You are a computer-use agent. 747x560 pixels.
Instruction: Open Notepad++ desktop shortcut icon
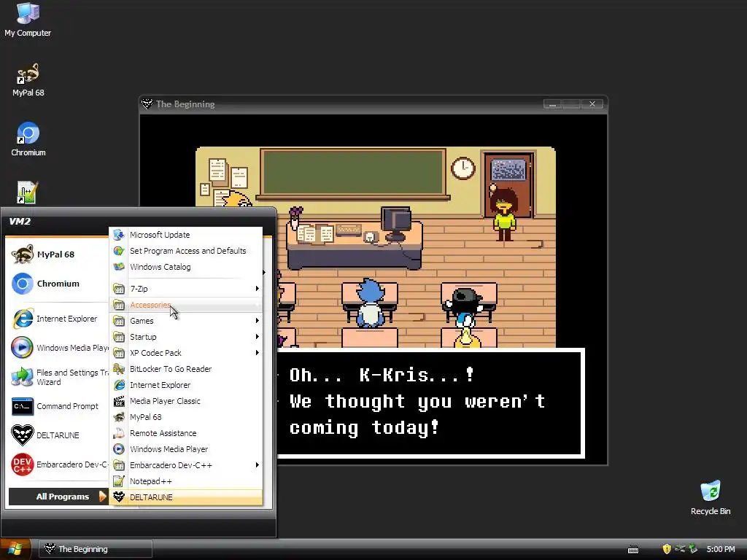[x=27, y=192]
